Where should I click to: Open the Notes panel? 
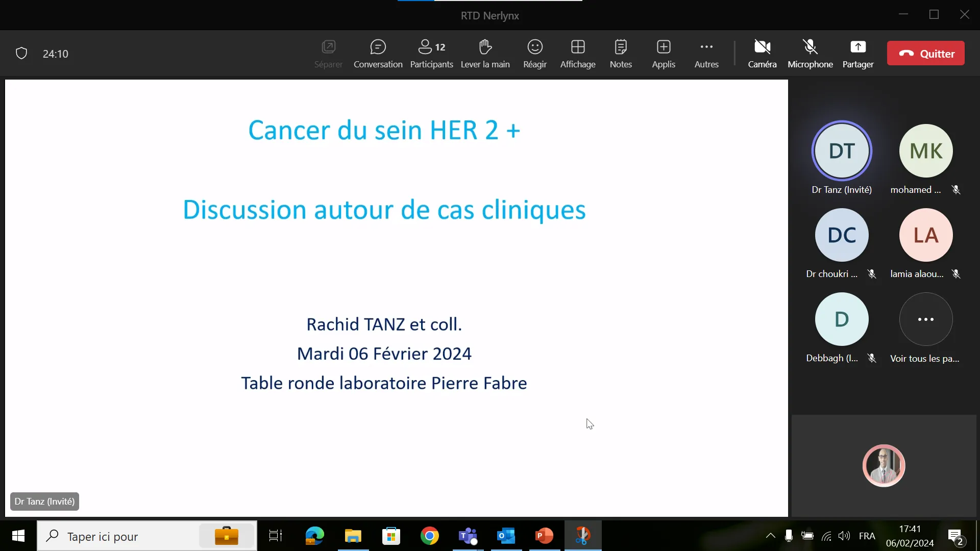pyautogui.click(x=621, y=53)
